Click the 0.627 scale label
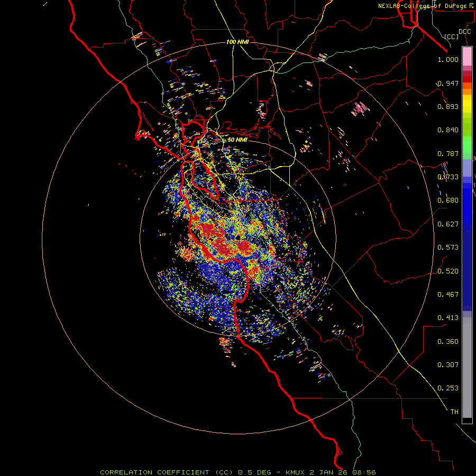Screen dimensions: 476x476 [x=448, y=224]
